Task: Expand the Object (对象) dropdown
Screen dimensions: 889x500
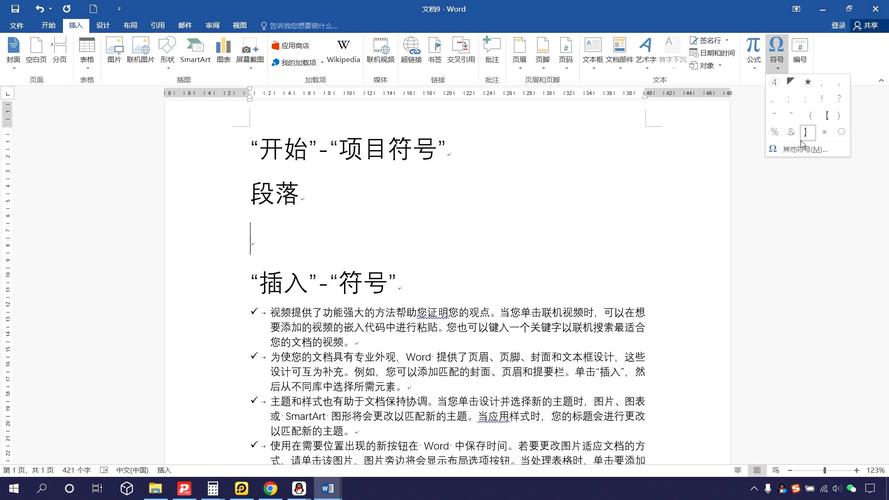Action: point(719,65)
